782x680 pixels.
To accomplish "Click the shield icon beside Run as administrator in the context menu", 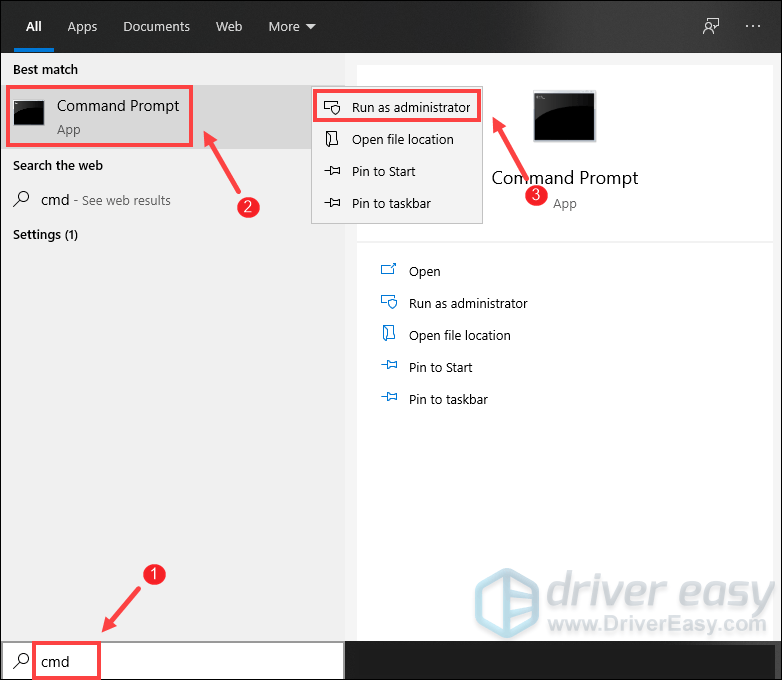I will coord(332,108).
